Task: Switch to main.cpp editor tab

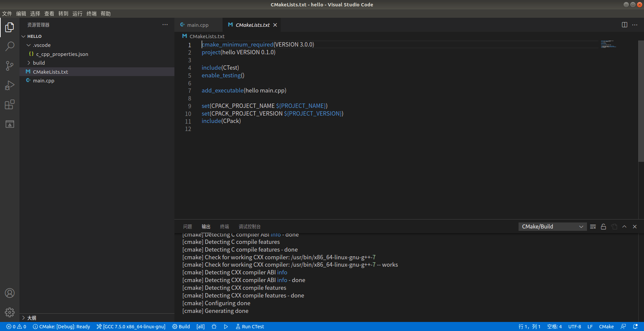Action: (x=198, y=25)
